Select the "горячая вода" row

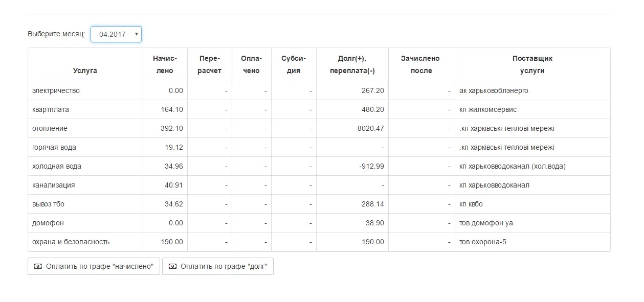[x=319, y=147]
